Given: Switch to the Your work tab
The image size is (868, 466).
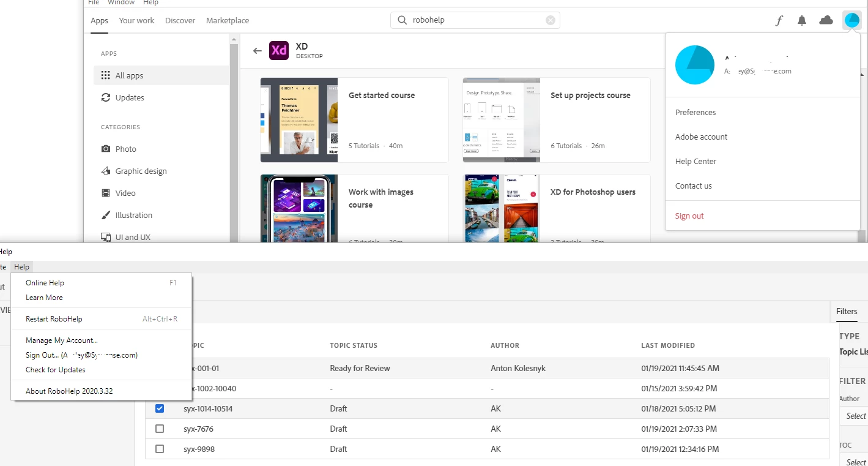Looking at the screenshot, I should click(136, 20).
